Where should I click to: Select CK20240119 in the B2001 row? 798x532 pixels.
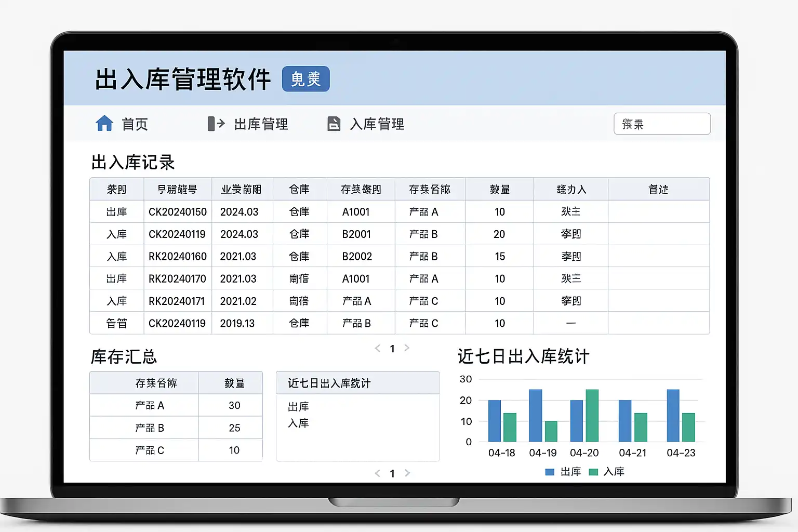point(177,234)
